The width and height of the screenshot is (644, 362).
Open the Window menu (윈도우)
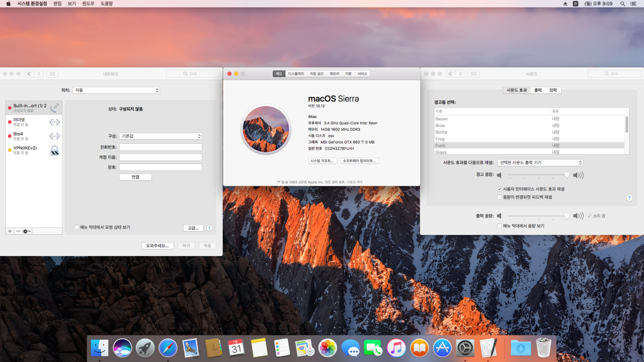coord(88,4)
